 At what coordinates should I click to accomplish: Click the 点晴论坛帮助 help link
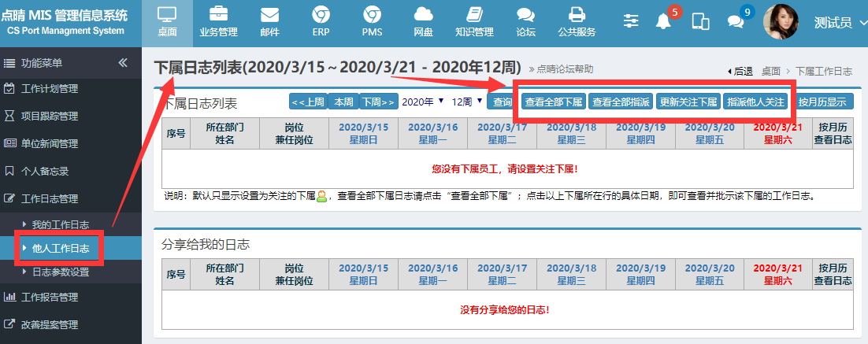point(565,69)
